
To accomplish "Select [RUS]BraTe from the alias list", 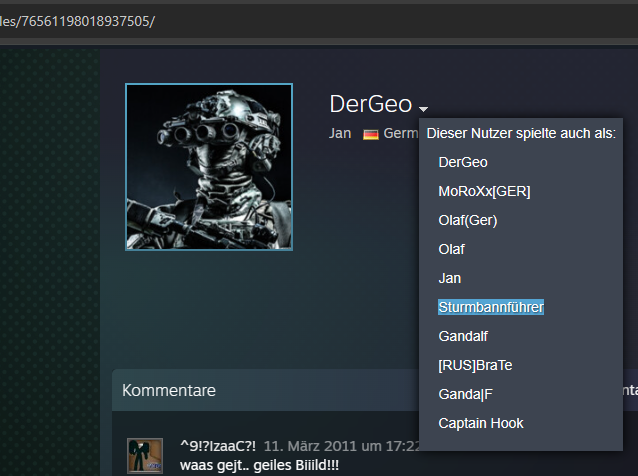I will (x=475, y=365).
